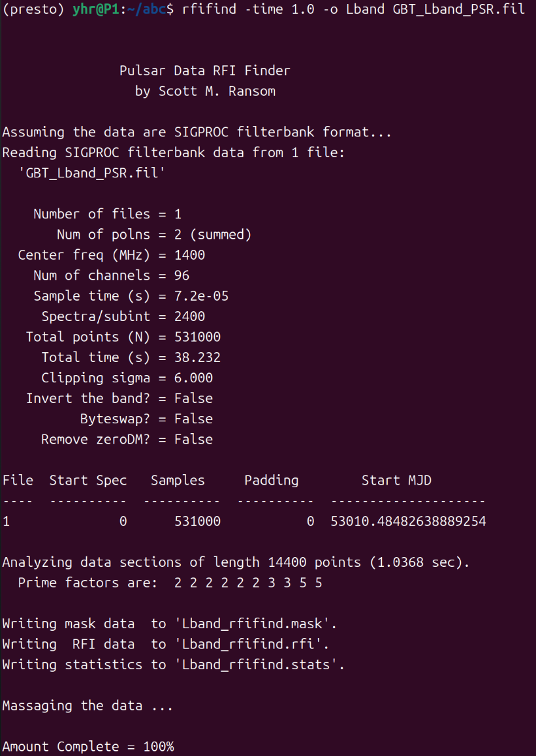Viewport: 536px width, 756px height.
Task: Click the 'Amount Complete = 100%' progress text
Action: point(87,747)
